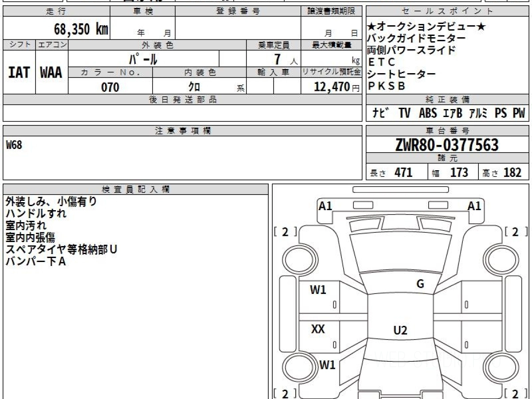This screenshot has width=532, height=399.
Task: Click the 外装色 header
Action: tap(157, 45)
